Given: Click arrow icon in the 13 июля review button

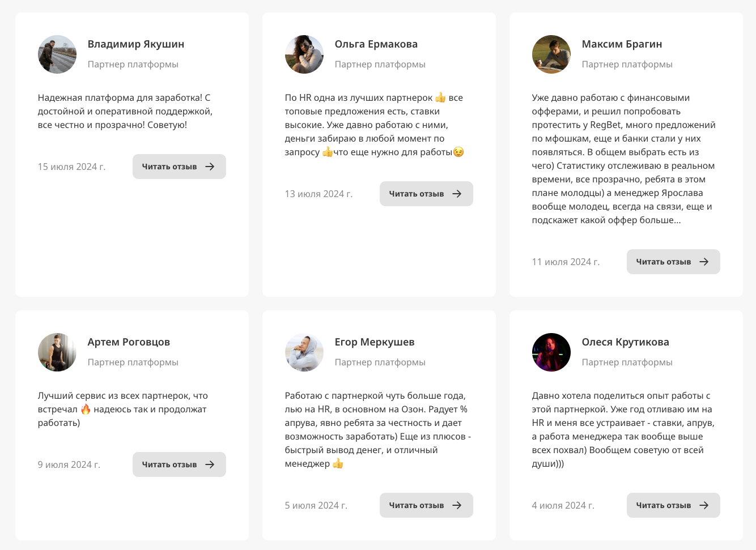Looking at the screenshot, I should tap(457, 194).
